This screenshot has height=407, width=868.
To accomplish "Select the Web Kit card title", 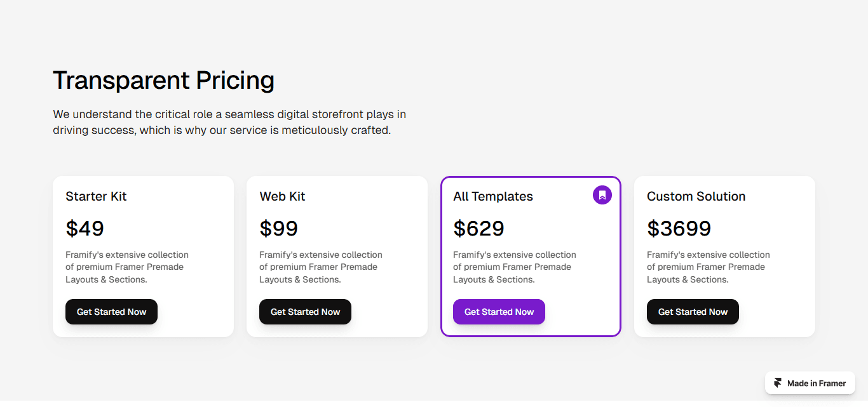I will tap(282, 196).
